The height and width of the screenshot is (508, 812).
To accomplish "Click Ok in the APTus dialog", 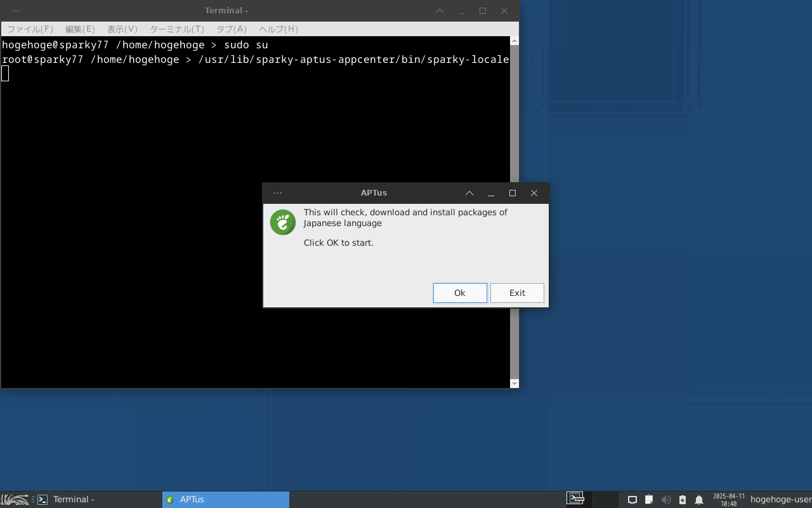I will [460, 293].
